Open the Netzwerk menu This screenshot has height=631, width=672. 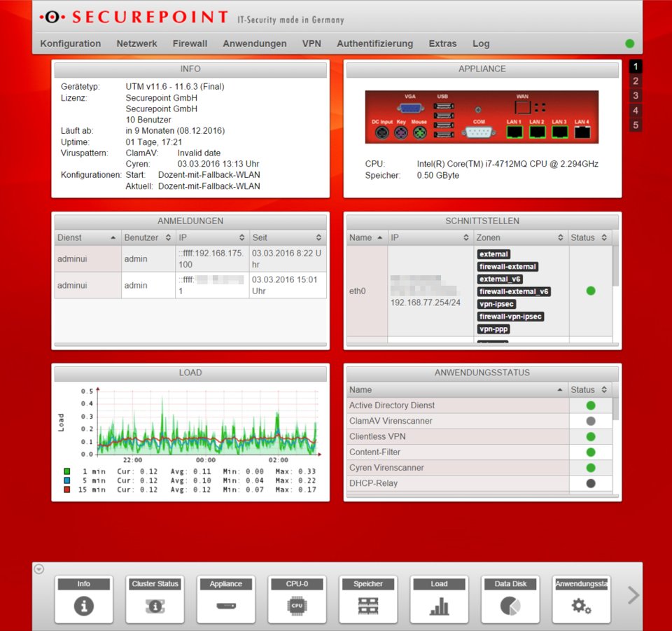click(x=136, y=43)
